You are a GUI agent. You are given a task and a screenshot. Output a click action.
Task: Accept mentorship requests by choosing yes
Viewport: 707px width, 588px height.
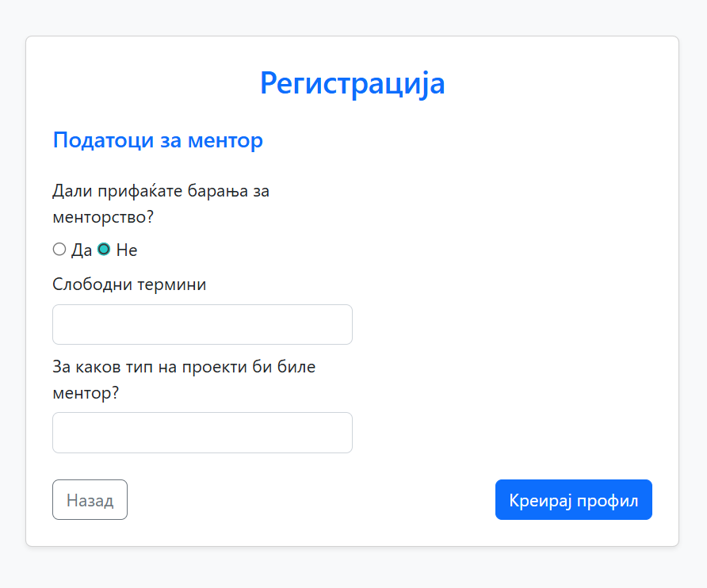(x=59, y=250)
